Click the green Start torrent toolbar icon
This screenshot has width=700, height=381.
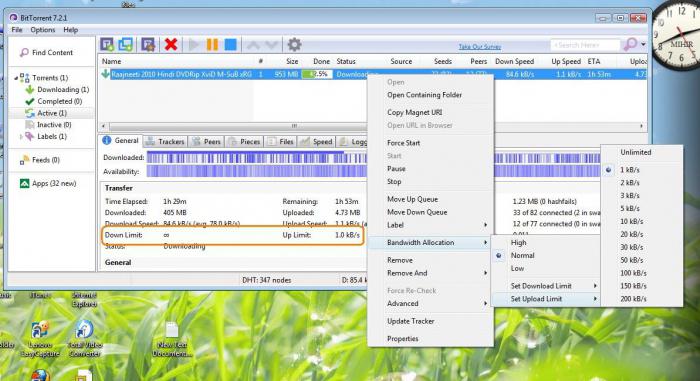(194, 44)
